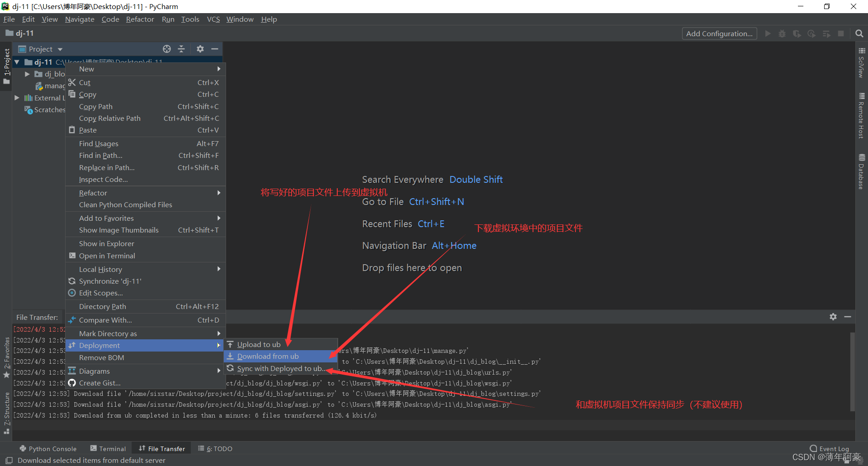The width and height of the screenshot is (868, 466).
Task: Select the File Transfer tab
Action: coord(162,448)
